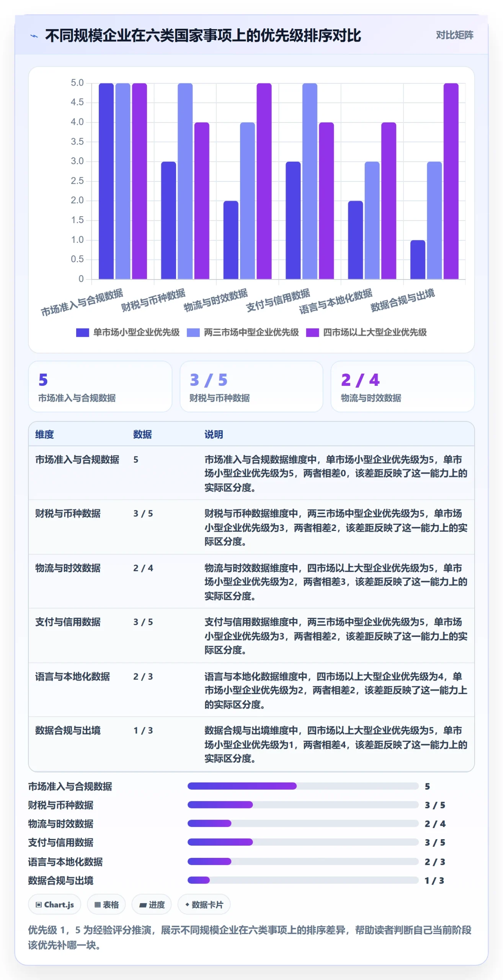Open the 2 / 4 物流与时效数据 data card
Image resolution: width=503 pixels, height=980 pixels.
403,387
